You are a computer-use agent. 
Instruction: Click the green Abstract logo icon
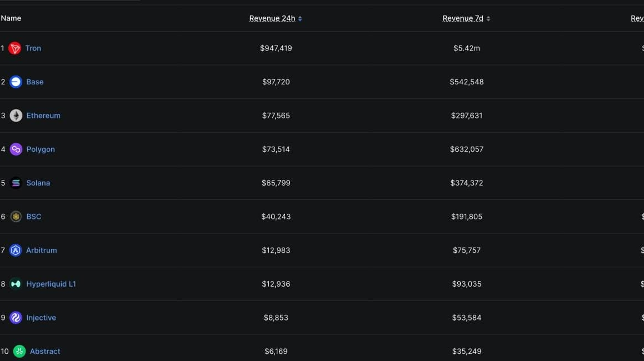point(19,351)
